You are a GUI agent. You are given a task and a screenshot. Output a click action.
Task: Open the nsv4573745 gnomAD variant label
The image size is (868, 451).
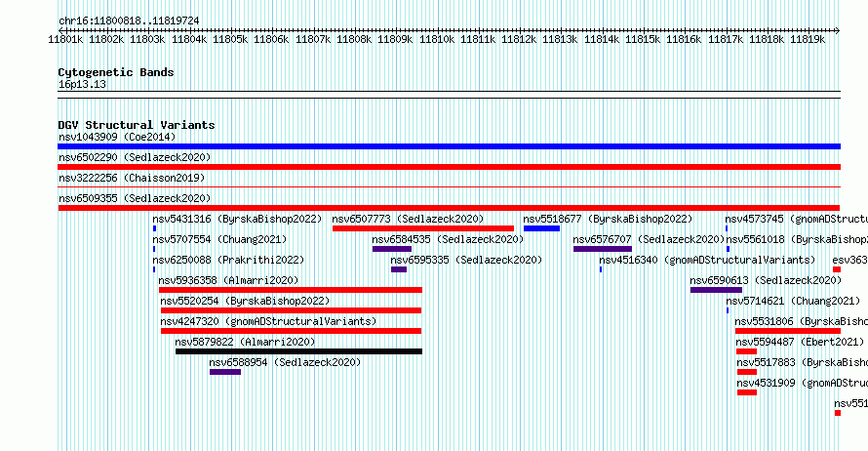click(x=796, y=219)
